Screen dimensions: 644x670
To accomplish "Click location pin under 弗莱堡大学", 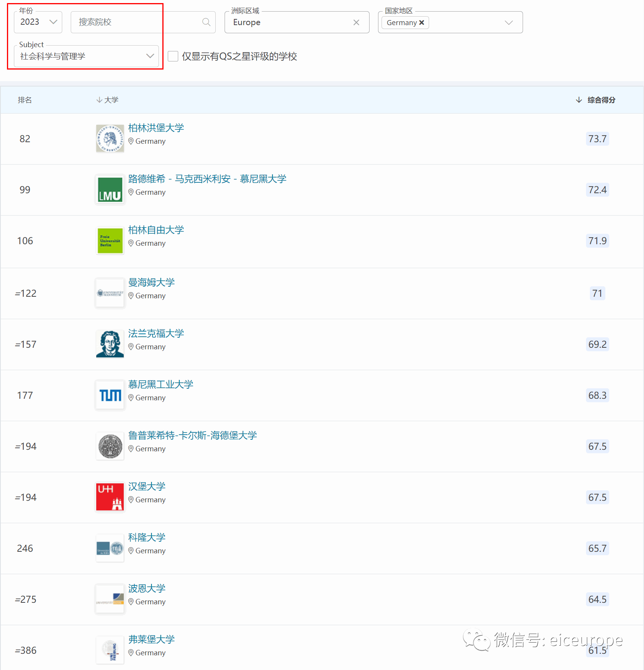I will point(131,653).
